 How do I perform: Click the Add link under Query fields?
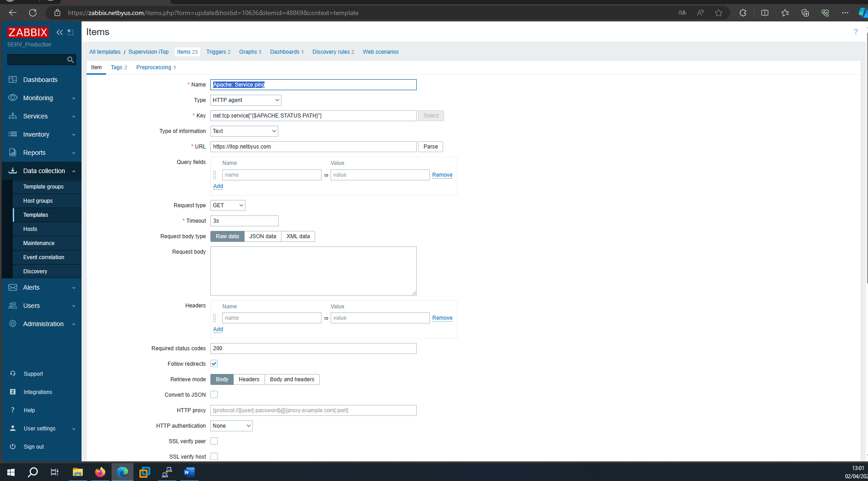(x=218, y=186)
